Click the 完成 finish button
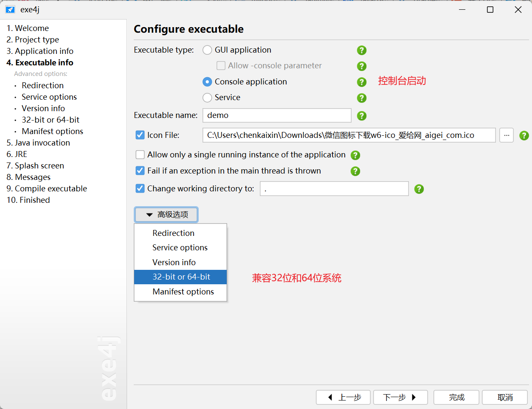 coord(456,398)
